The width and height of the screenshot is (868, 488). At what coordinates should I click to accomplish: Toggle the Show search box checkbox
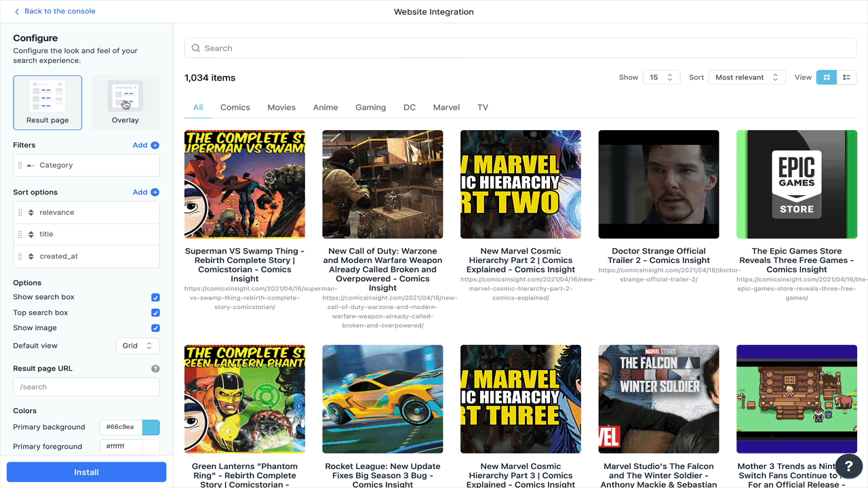click(155, 298)
